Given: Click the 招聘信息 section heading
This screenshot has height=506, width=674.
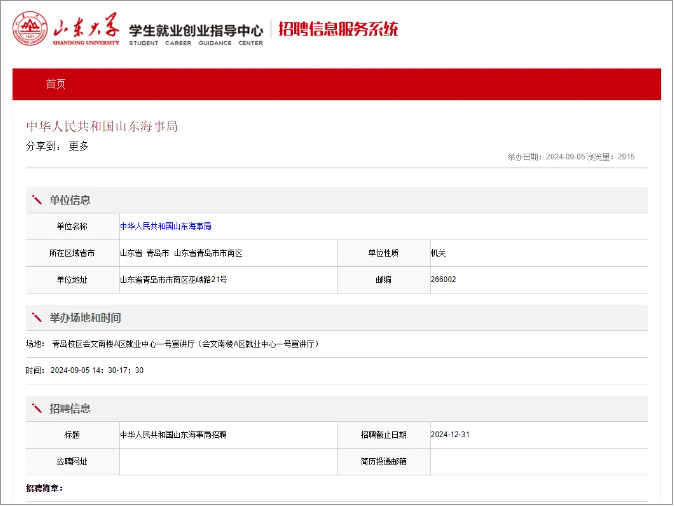Looking at the screenshot, I should [x=70, y=408].
